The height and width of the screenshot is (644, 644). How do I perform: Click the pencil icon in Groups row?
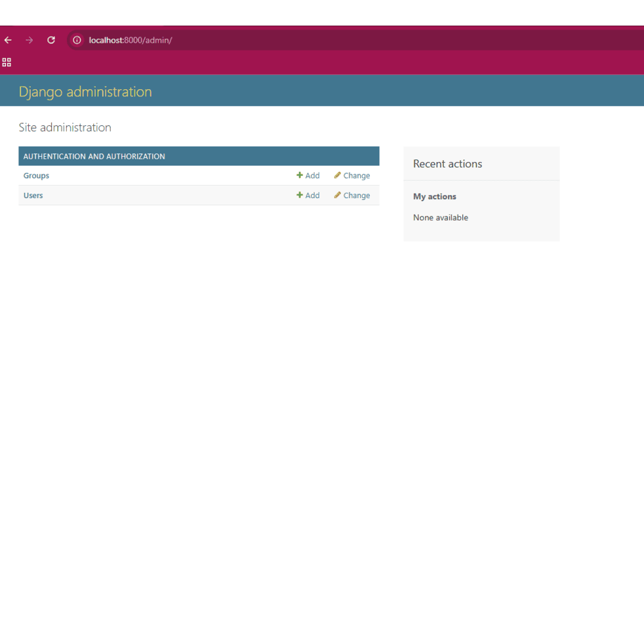337,175
